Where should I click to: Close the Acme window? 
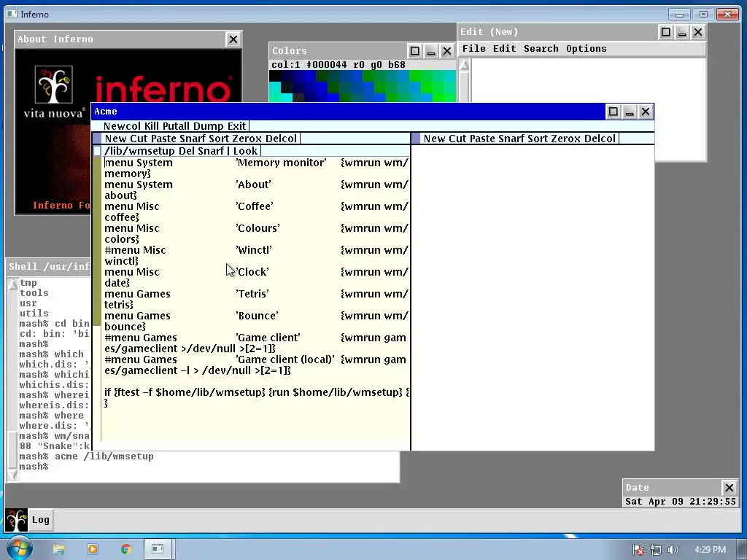646,112
